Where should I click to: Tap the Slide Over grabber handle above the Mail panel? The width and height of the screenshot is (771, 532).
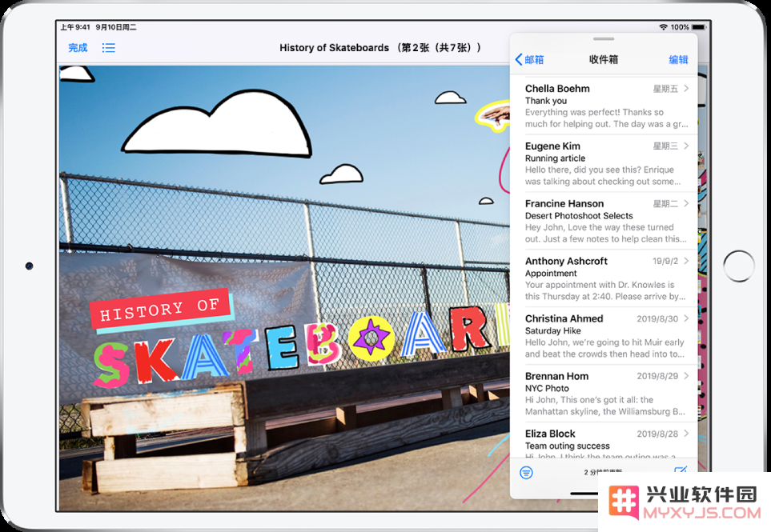604,39
